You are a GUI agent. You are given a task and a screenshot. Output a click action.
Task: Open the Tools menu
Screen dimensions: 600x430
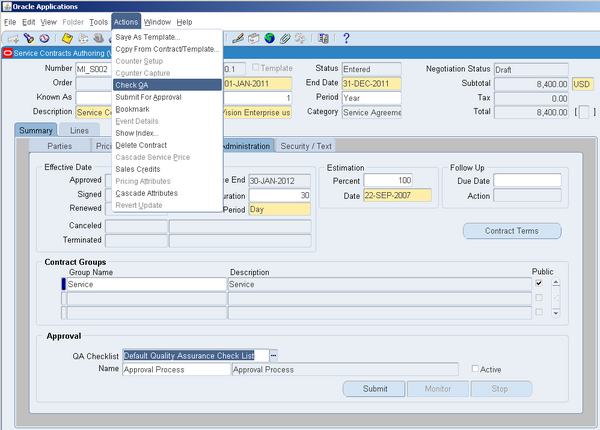(98, 22)
